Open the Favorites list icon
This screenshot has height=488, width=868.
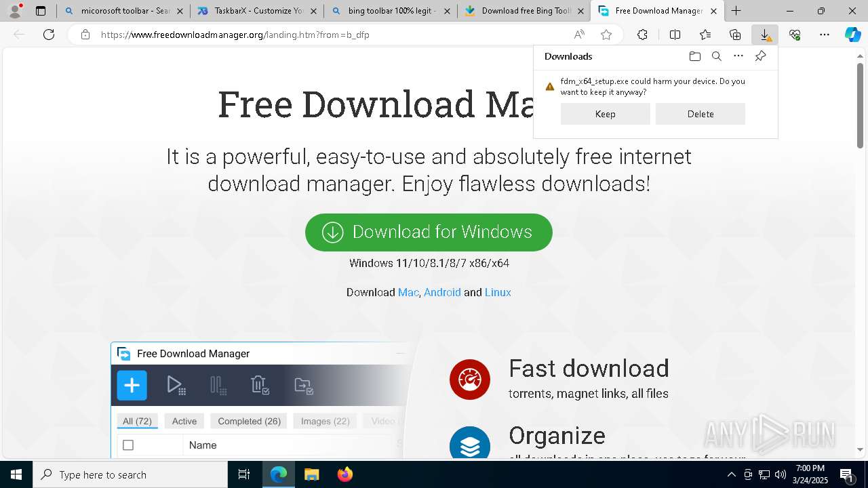(705, 35)
